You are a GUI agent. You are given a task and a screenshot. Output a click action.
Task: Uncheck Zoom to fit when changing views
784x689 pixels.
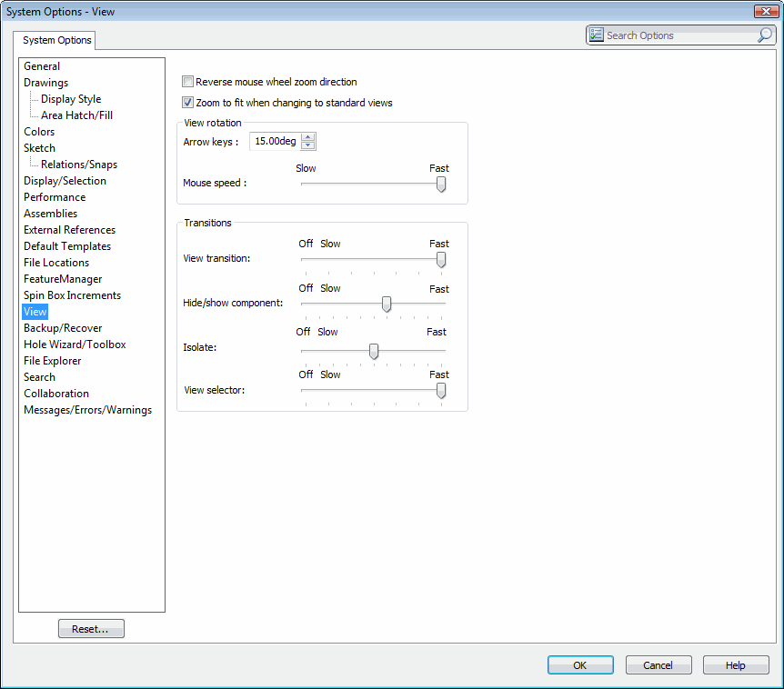pyautogui.click(x=187, y=103)
